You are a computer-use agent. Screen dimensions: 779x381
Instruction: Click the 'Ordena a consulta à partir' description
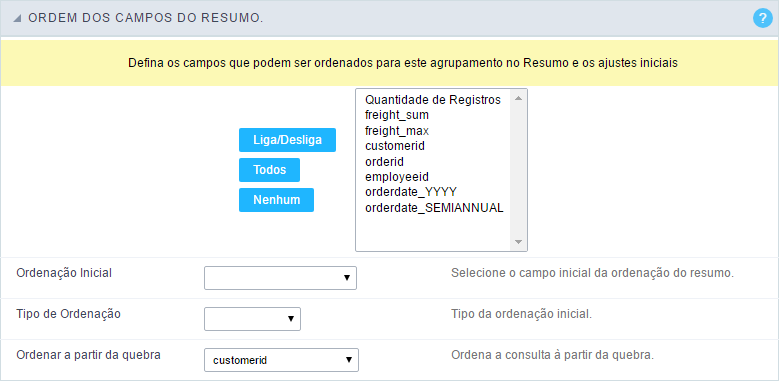pos(552,356)
